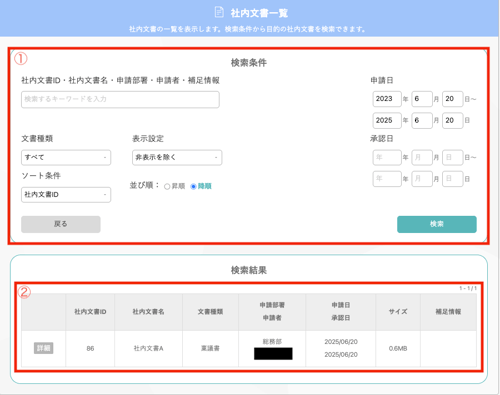Click the 承認日 end year field
The height and width of the screenshot is (395, 500).
point(387,179)
